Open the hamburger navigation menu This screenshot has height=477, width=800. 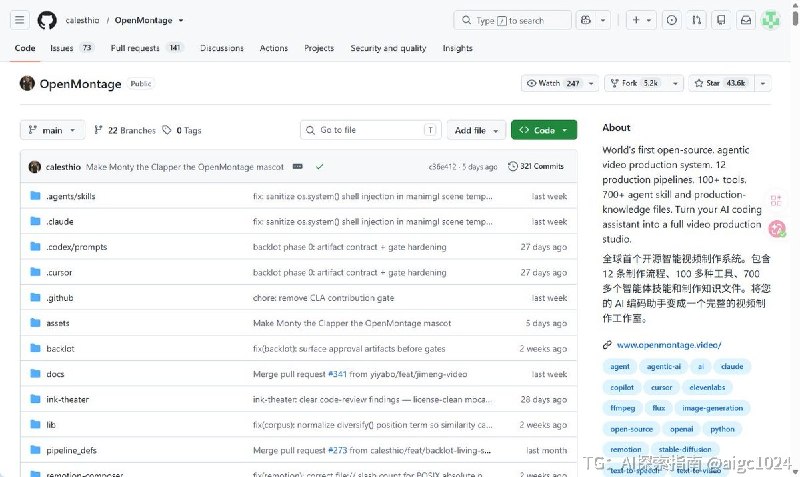[19, 20]
